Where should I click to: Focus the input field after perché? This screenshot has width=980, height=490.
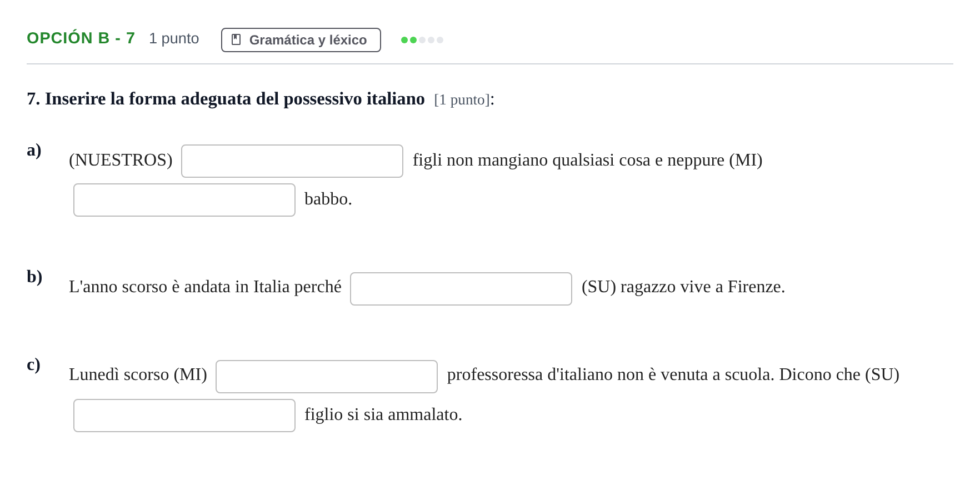(x=461, y=289)
